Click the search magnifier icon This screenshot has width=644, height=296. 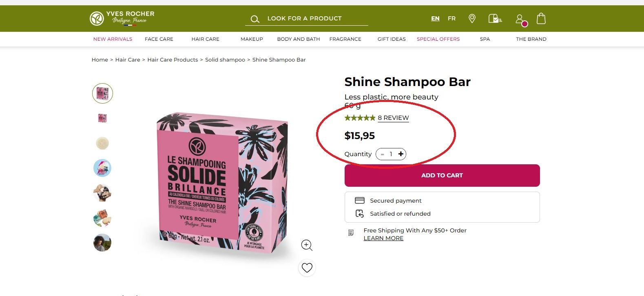click(255, 19)
